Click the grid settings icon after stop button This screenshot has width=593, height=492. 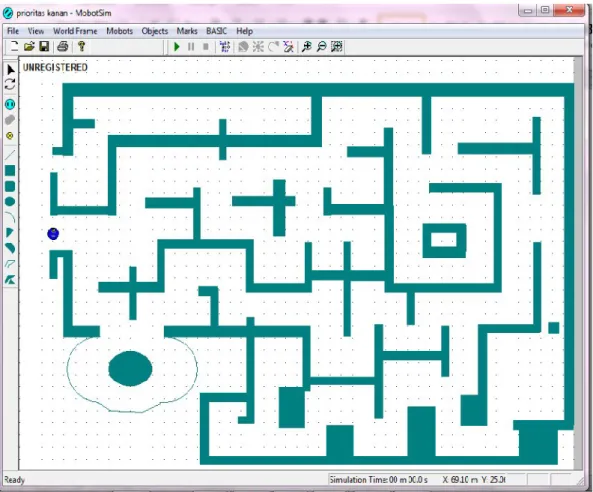point(225,47)
